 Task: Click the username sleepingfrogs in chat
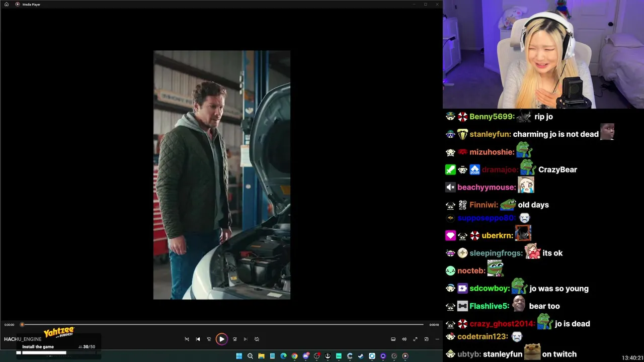click(x=497, y=253)
